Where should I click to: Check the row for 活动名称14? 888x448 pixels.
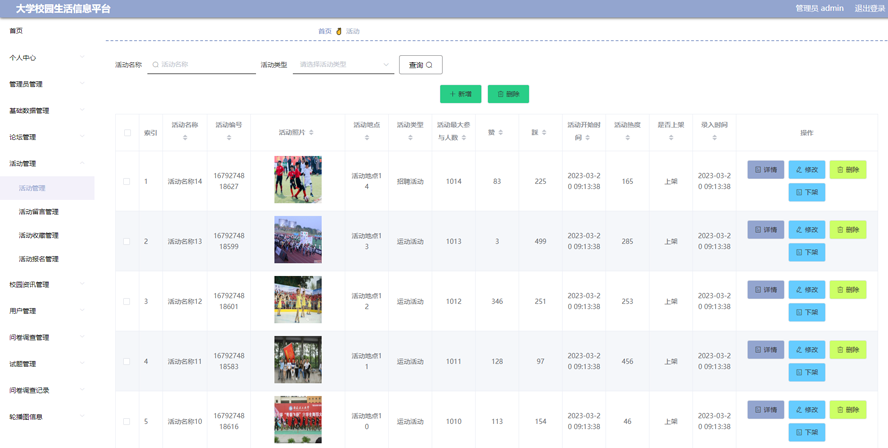click(x=127, y=181)
